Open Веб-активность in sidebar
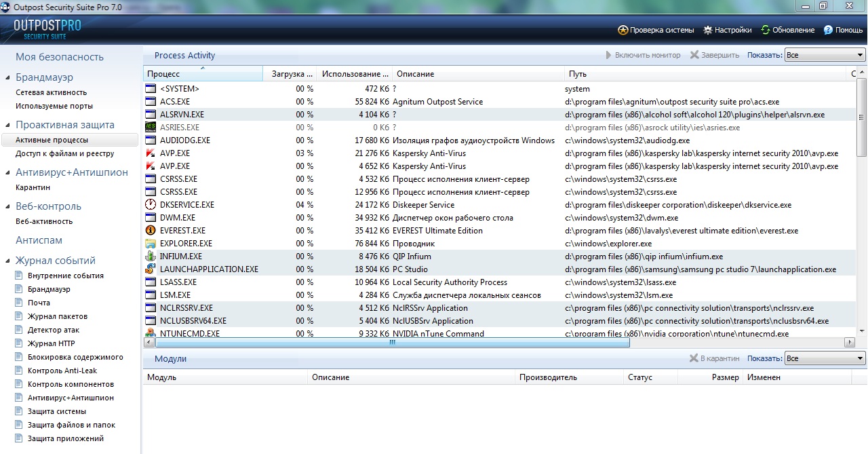This screenshot has height=454, width=868. [x=44, y=221]
